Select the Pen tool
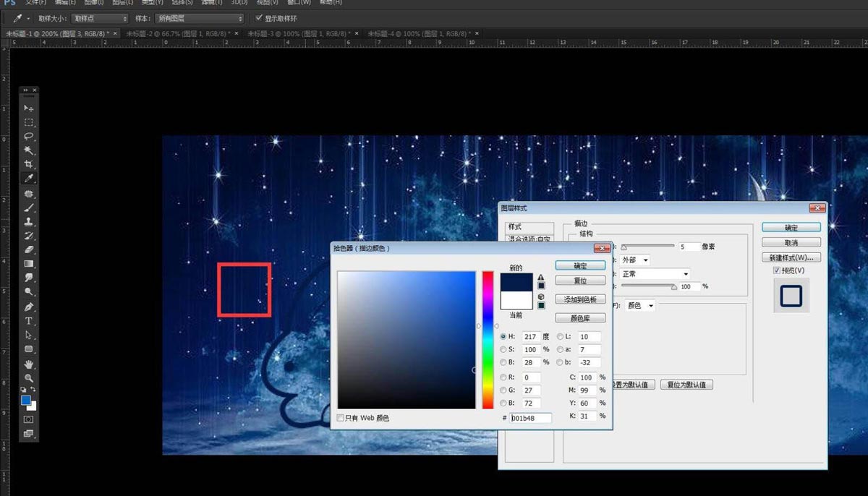The image size is (868, 496). (x=29, y=307)
